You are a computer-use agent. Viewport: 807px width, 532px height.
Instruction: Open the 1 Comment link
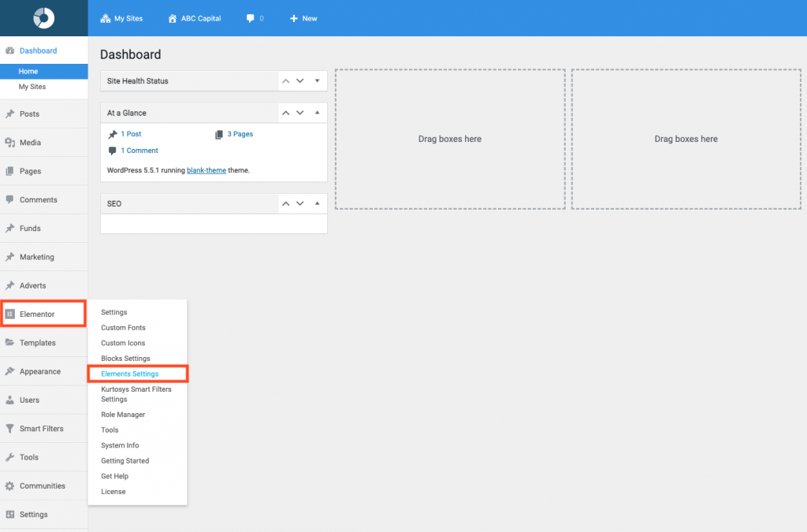point(139,151)
